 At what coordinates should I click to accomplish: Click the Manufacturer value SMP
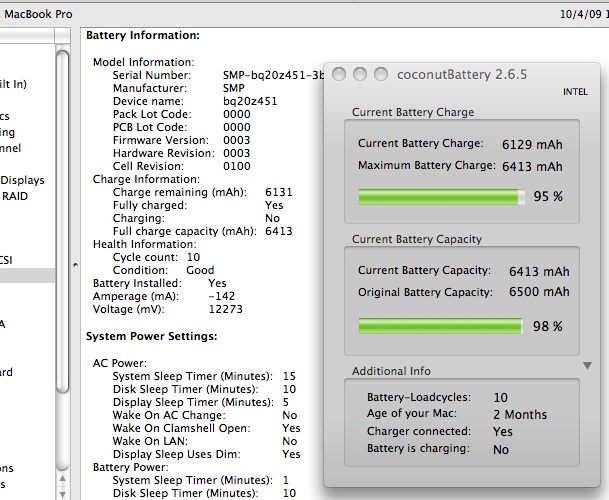[x=233, y=88]
